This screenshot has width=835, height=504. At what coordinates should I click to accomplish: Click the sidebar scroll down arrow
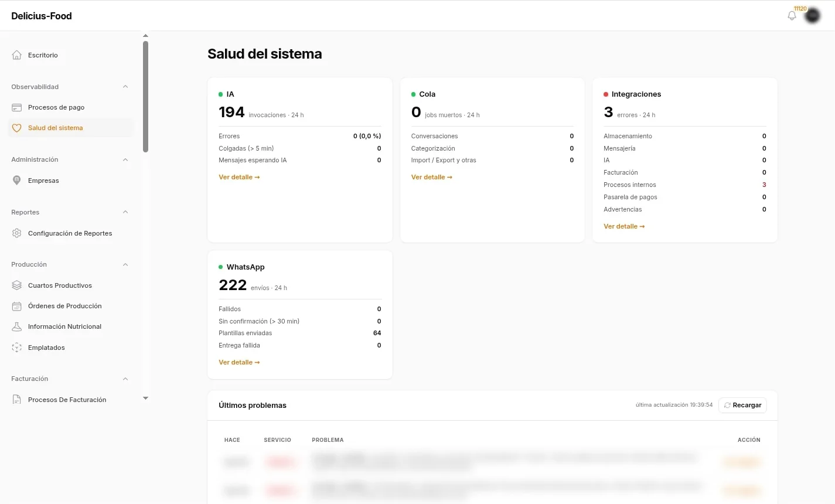tap(145, 398)
